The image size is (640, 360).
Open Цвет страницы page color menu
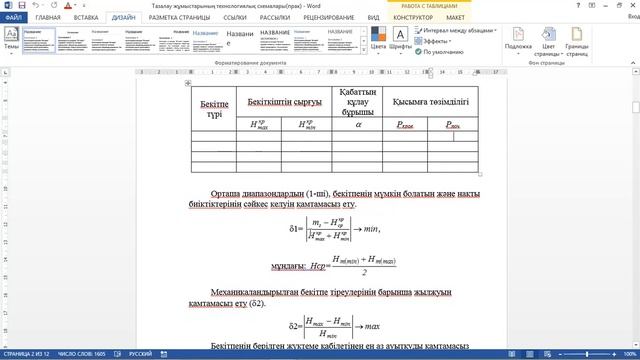coord(548,42)
